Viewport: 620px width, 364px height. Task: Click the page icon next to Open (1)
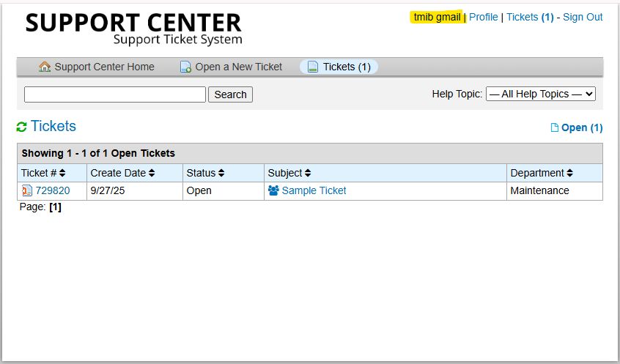[555, 127]
